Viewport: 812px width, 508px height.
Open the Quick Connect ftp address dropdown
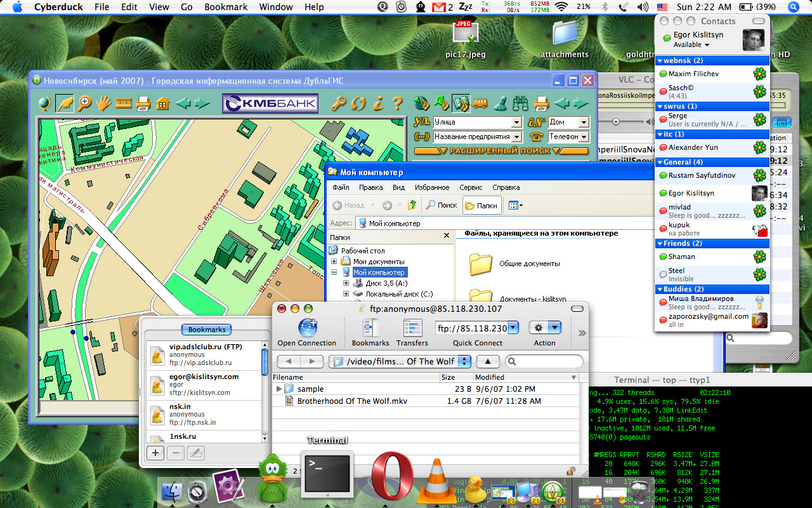(513, 328)
